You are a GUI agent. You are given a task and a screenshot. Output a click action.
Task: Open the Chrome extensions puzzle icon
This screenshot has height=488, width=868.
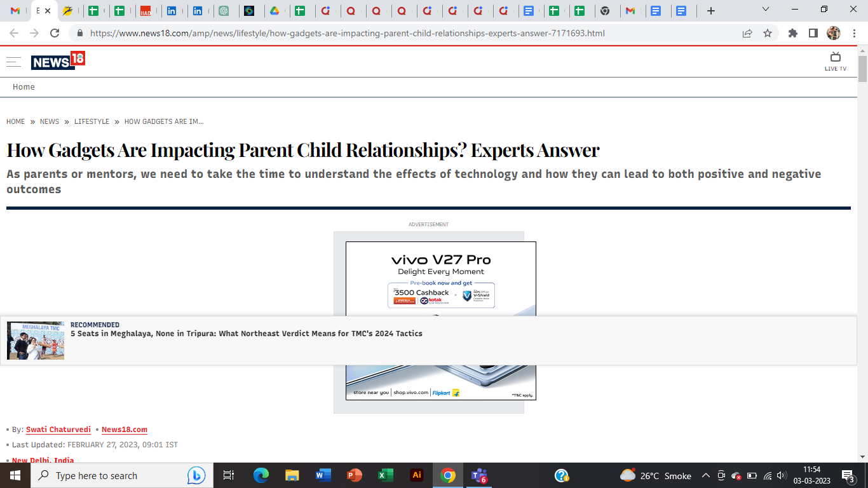tap(793, 33)
